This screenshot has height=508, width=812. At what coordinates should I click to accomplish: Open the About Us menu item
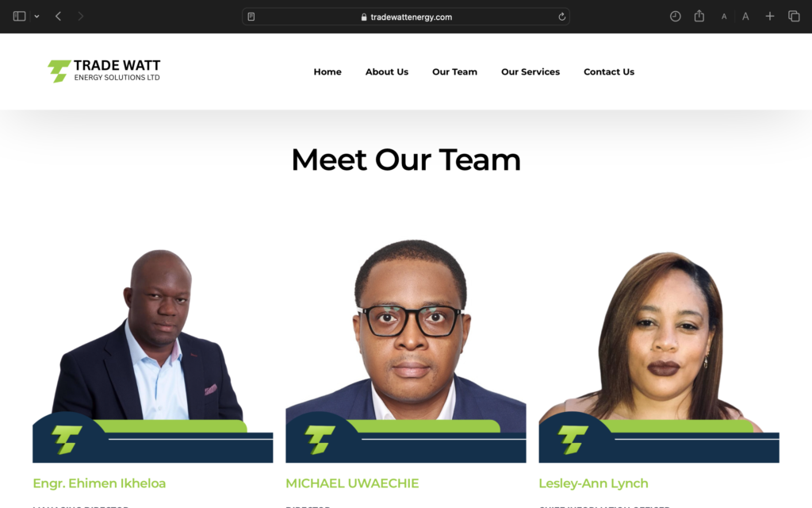387,72
